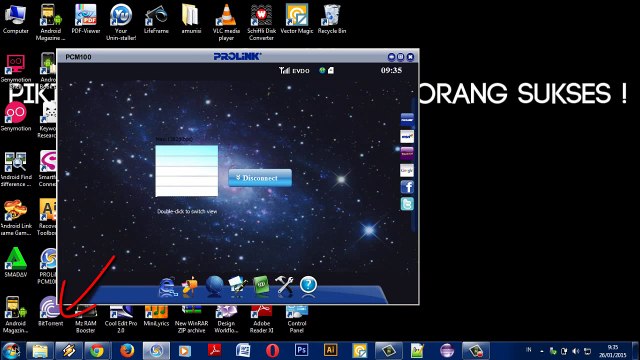
Task: Open the Google shortcut in PROLINK sidebar
Action: click(x=407, y=170)
